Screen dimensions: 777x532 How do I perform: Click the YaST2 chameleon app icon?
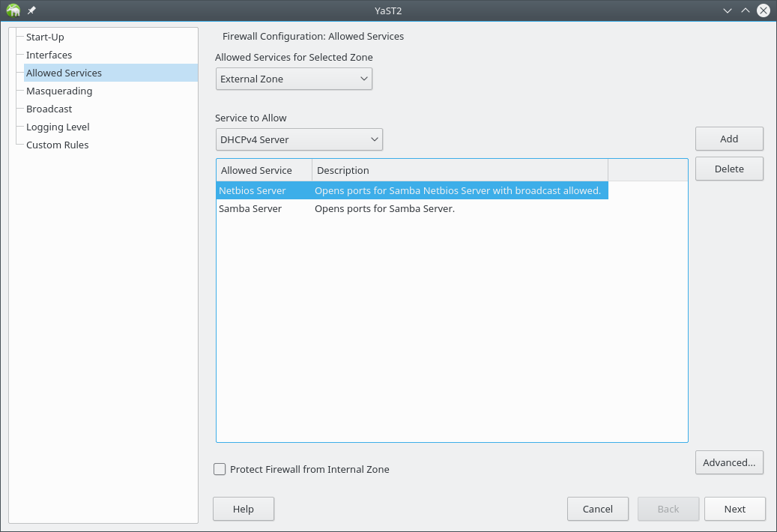(x=13, y=10)
